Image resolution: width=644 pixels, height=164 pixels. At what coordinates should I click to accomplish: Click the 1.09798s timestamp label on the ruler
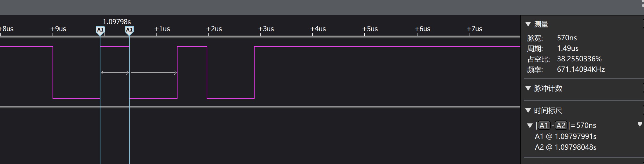[x=117, y=22]
